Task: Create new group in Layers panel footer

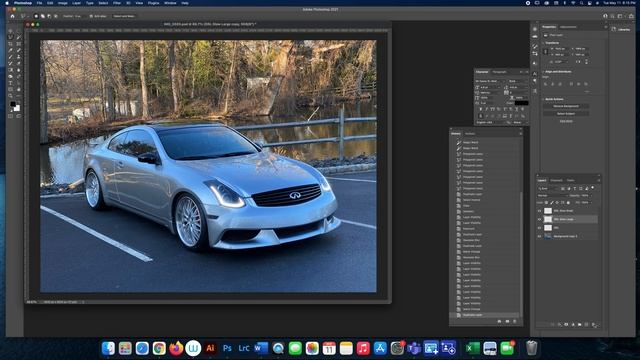Action: (580, 324)
